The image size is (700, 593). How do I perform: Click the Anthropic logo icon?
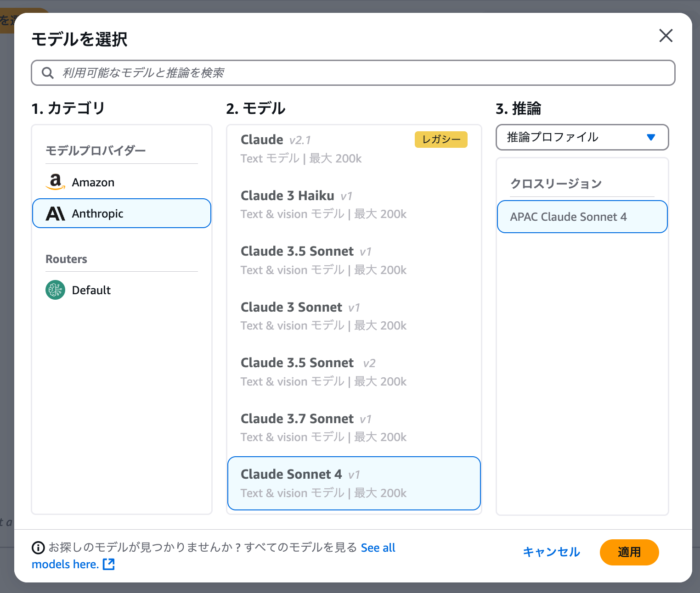point(56,213)
